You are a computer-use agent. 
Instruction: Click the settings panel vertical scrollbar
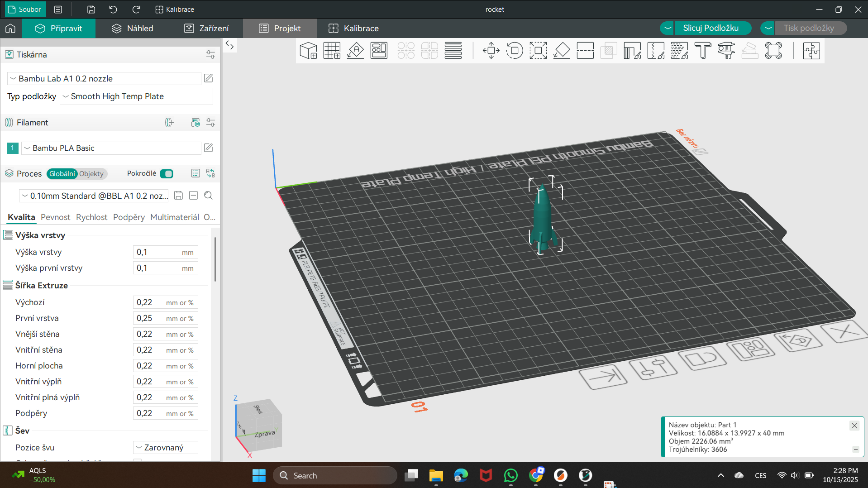pos(215,259)
